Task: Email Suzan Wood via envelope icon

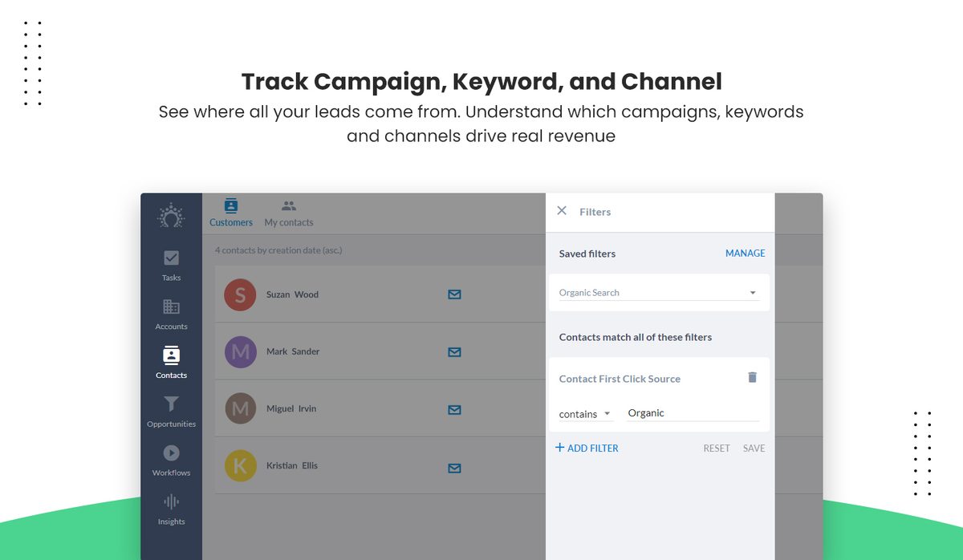Action: [454, 294]
